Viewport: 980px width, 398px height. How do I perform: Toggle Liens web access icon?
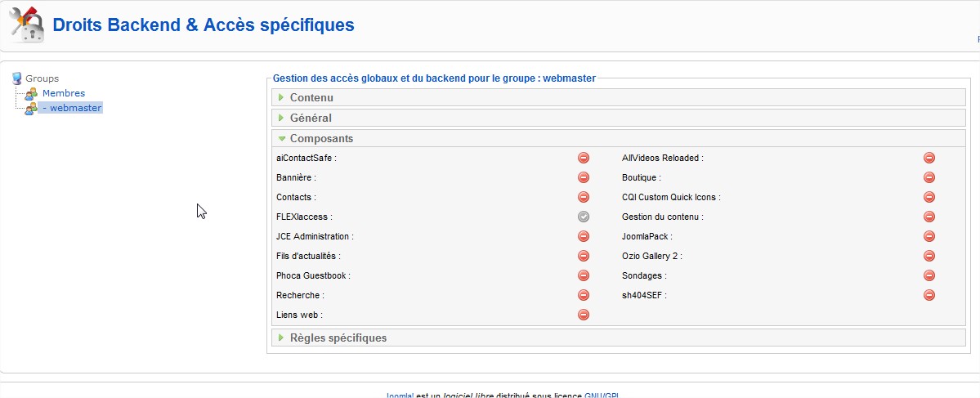click(584, 315)
